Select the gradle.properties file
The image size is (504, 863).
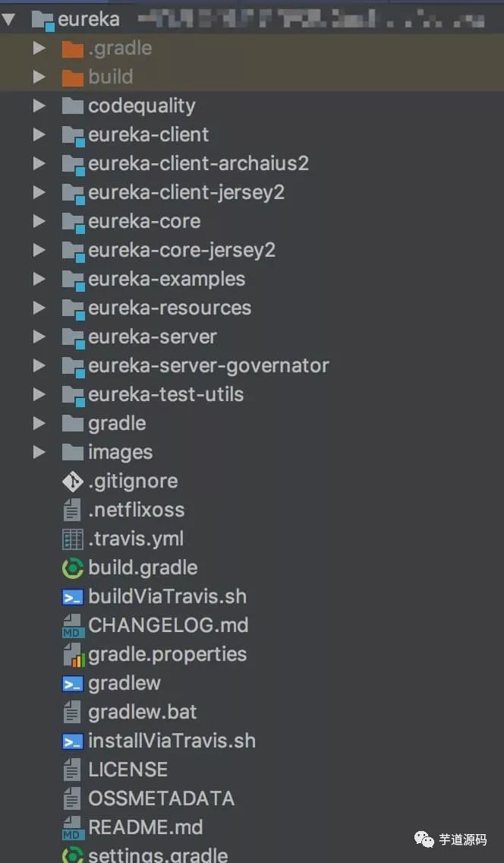tap(168, 654)
